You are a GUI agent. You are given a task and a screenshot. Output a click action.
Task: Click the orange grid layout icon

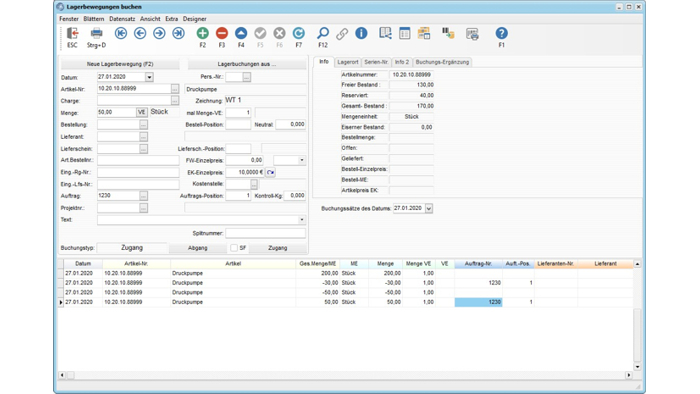point(424,33)
